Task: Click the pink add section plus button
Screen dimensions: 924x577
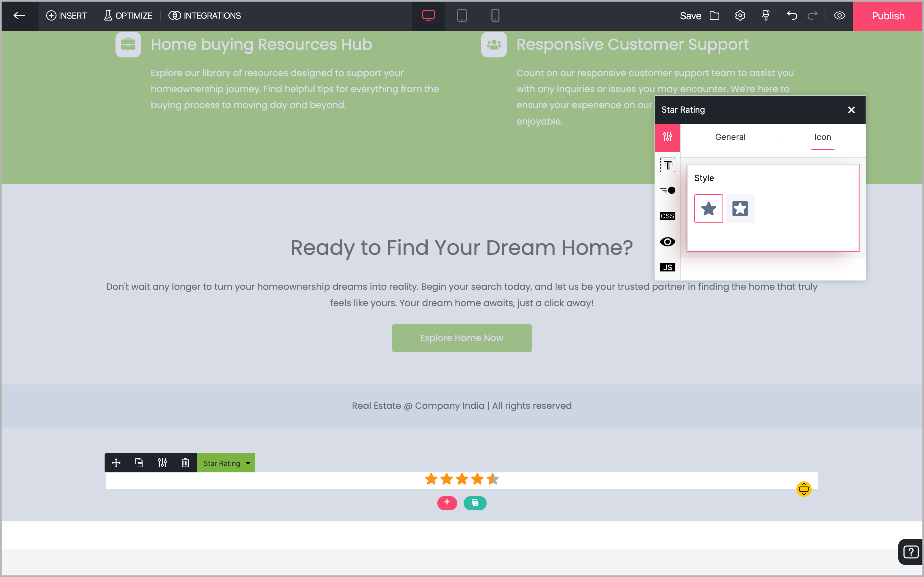Action: coord(447,503)
